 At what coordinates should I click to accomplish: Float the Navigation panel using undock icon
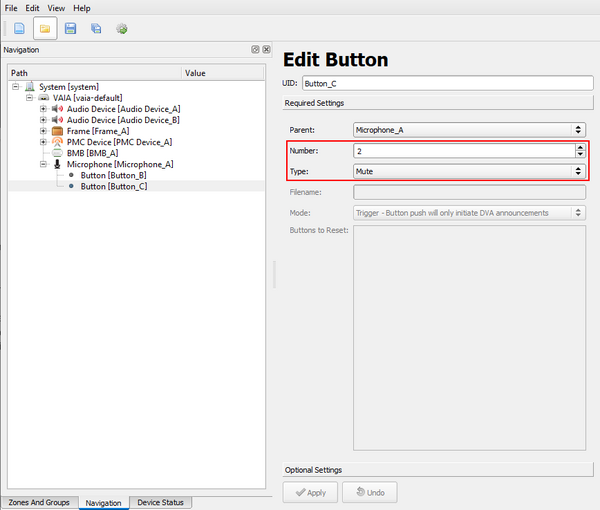tap(255, 49)
